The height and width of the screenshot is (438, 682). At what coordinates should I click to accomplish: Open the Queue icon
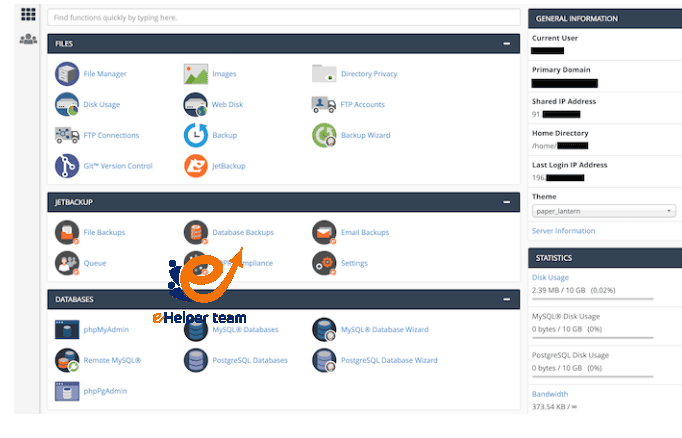pyautogui.click(x=67, y=263)
